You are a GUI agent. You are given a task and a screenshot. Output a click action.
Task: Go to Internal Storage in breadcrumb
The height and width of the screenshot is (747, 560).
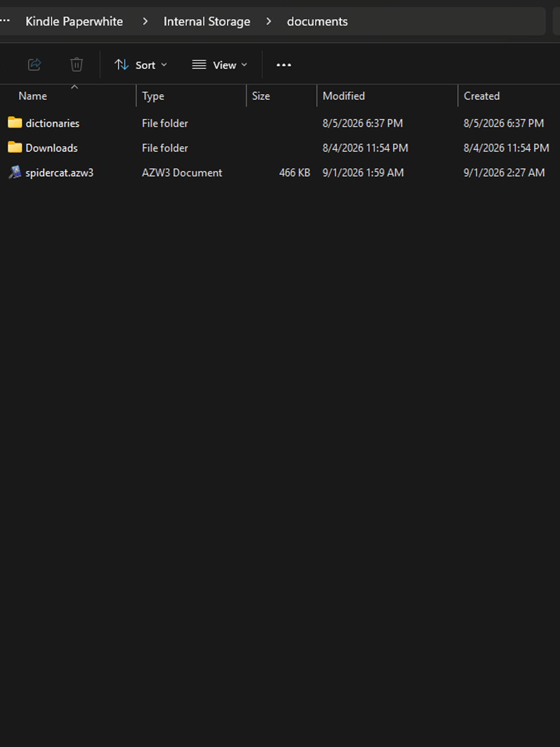tap(207, 21)
